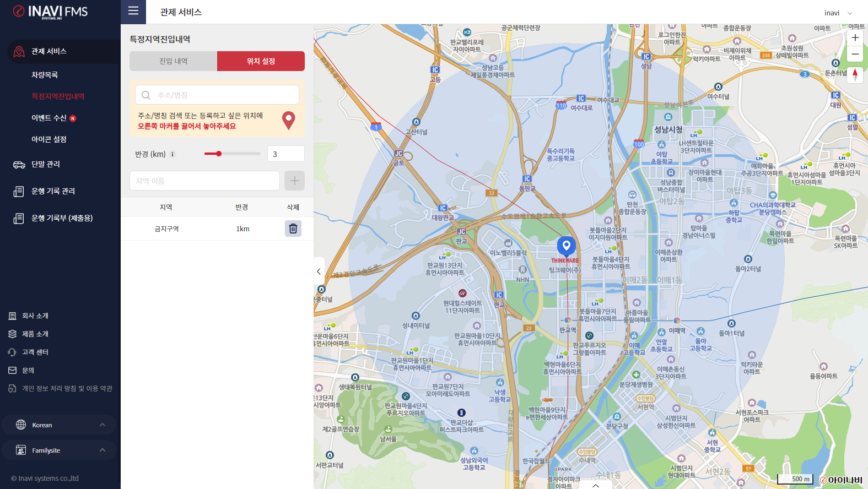The image size is (868, 489).
Task: Open the Korean language dropdown
Action: [60, 425]
